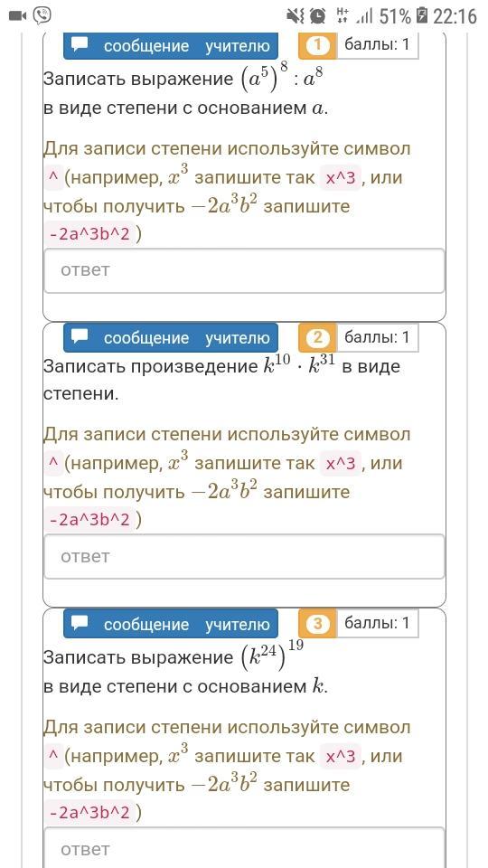Focus the answer field for a^5 expression
Screen dimensions: 488x868
point(244,270)
